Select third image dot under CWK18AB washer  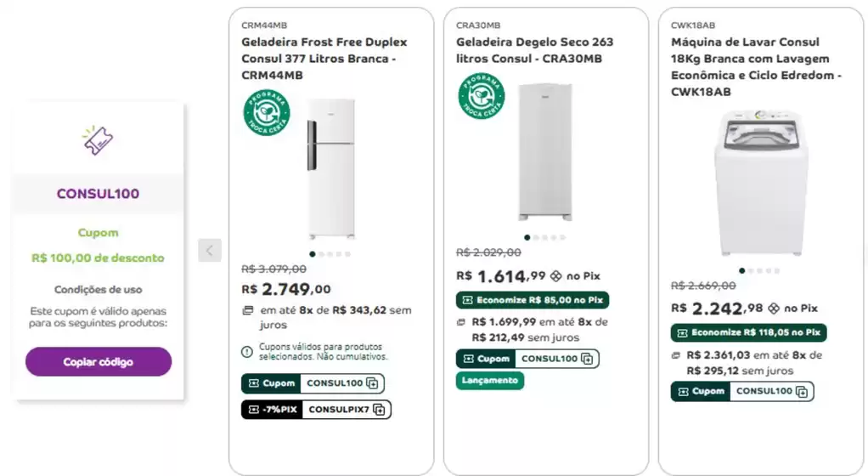click(x=759, y=271)
